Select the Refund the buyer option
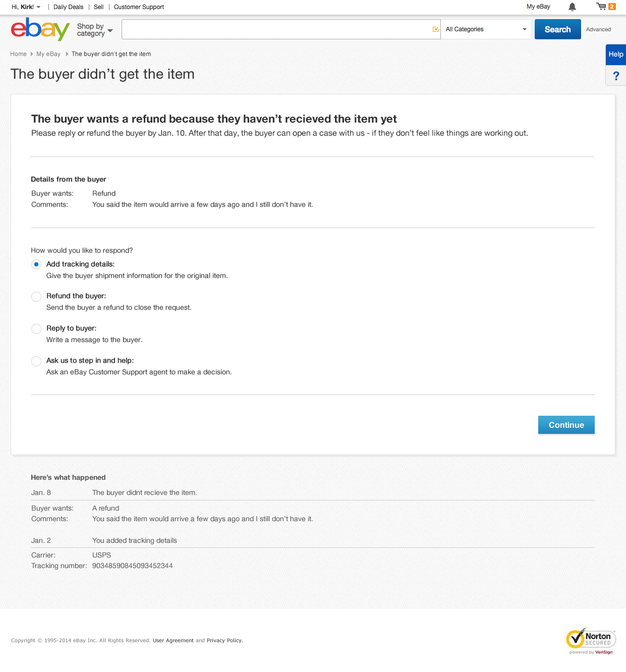Image resolution: width=626 pixels, height=672 pixels. click(36, 297)
